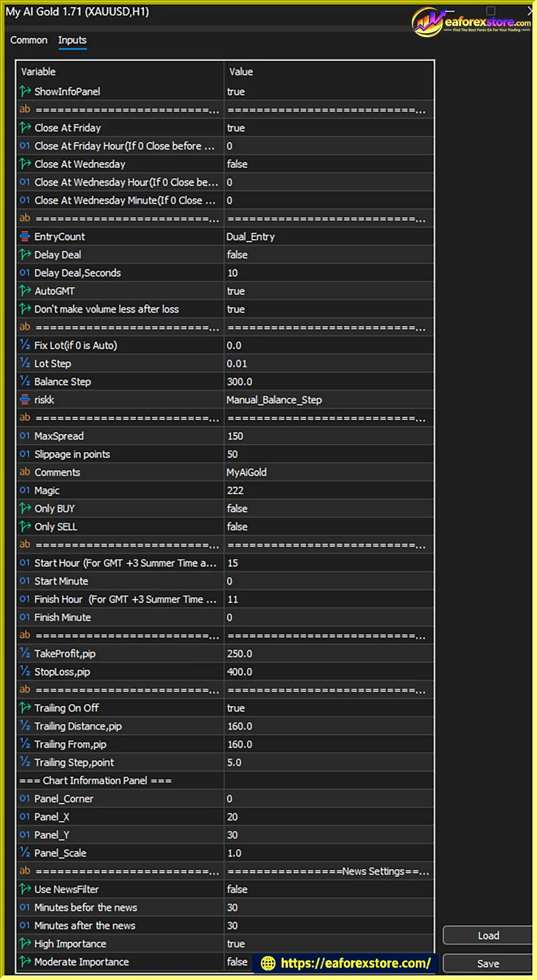Click the Save button
The width and height of the screenshot is (537, 980).
coord(488,964)
